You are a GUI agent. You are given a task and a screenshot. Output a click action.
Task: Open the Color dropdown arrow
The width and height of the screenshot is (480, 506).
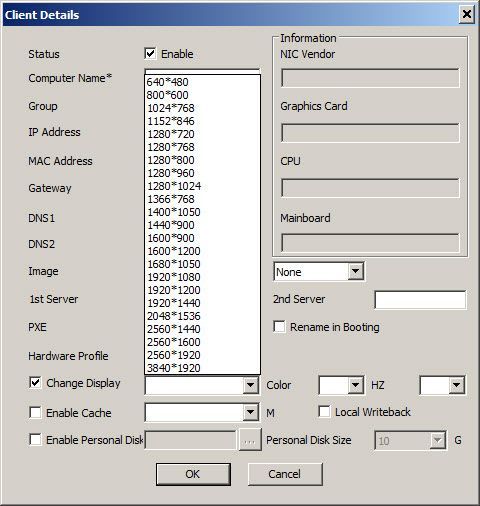[355, 385]
